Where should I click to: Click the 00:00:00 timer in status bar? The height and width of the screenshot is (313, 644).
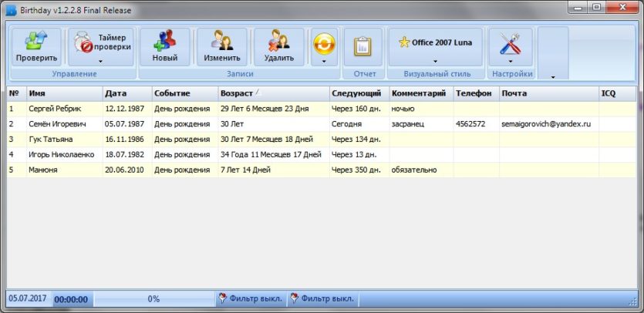[71, 299]
